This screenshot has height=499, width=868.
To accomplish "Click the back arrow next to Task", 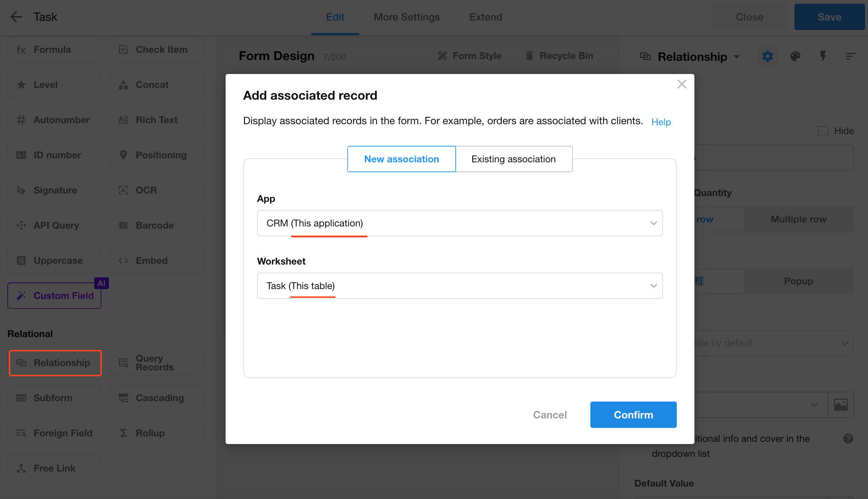I will [16, 17].
